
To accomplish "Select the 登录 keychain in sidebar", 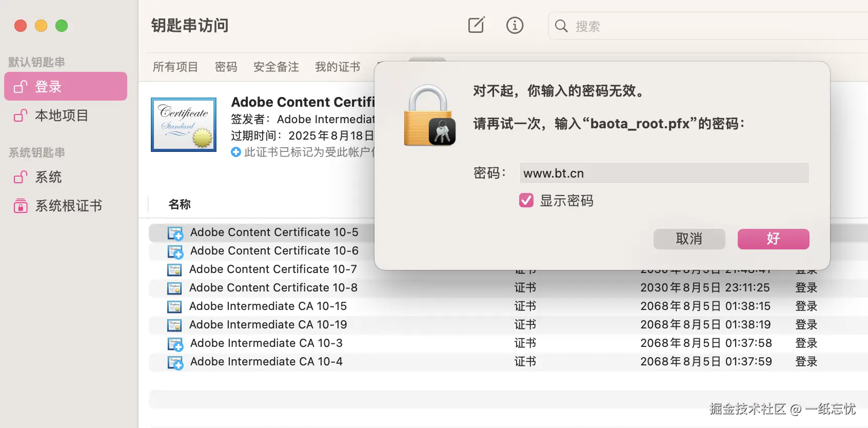I will tap(66, 87).
